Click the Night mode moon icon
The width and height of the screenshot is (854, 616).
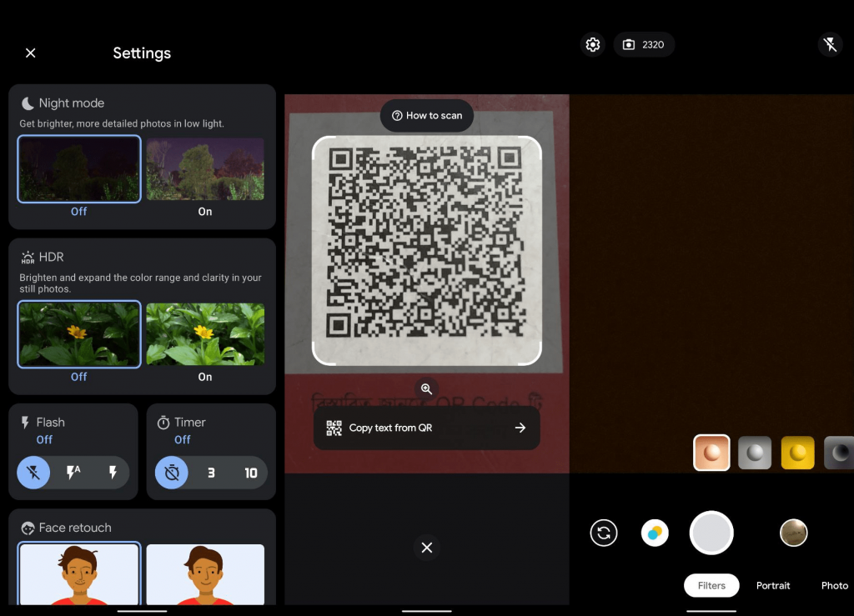pos(28,103)
